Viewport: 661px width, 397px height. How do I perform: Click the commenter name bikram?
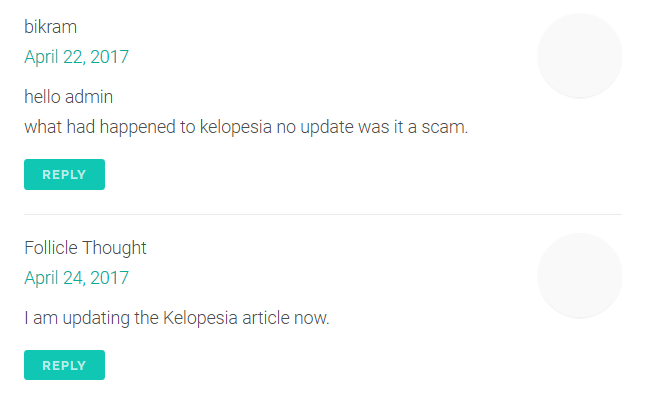[51, 27]
